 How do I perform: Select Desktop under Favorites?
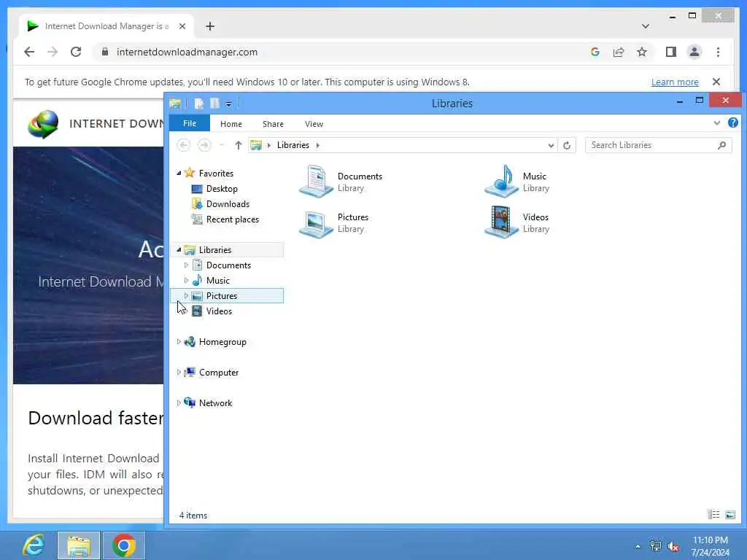222,189
